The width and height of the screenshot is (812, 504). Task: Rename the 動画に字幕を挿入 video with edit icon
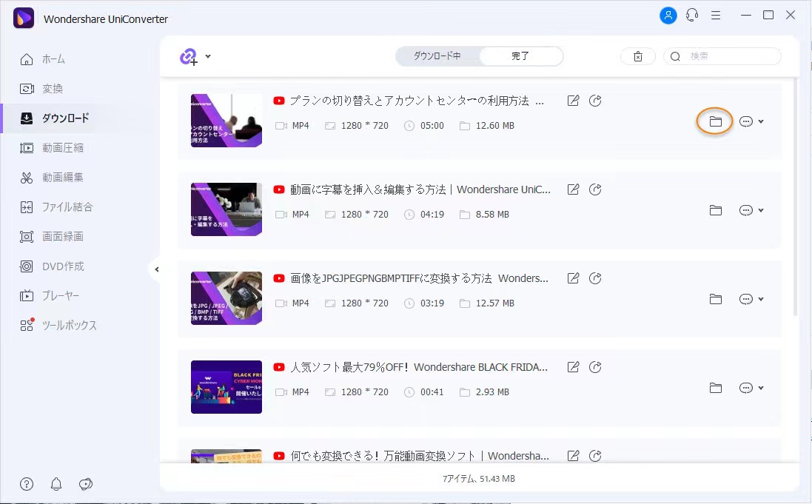click(x=573, y=189)
